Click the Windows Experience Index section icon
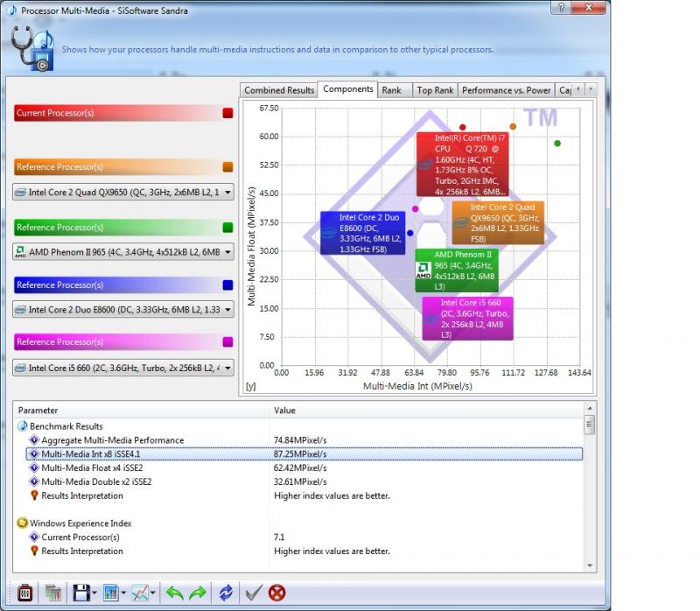700x611 pixels. 23,523
